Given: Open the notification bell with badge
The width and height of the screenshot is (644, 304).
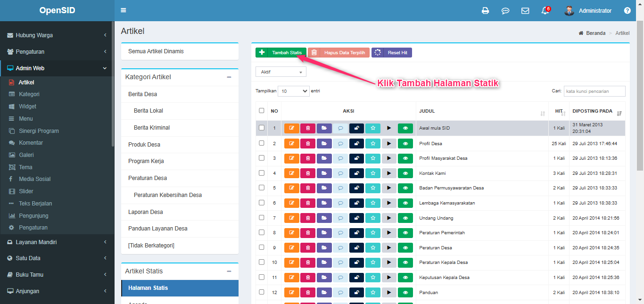Looking at the screenshot, I should [x=545, y=10].
